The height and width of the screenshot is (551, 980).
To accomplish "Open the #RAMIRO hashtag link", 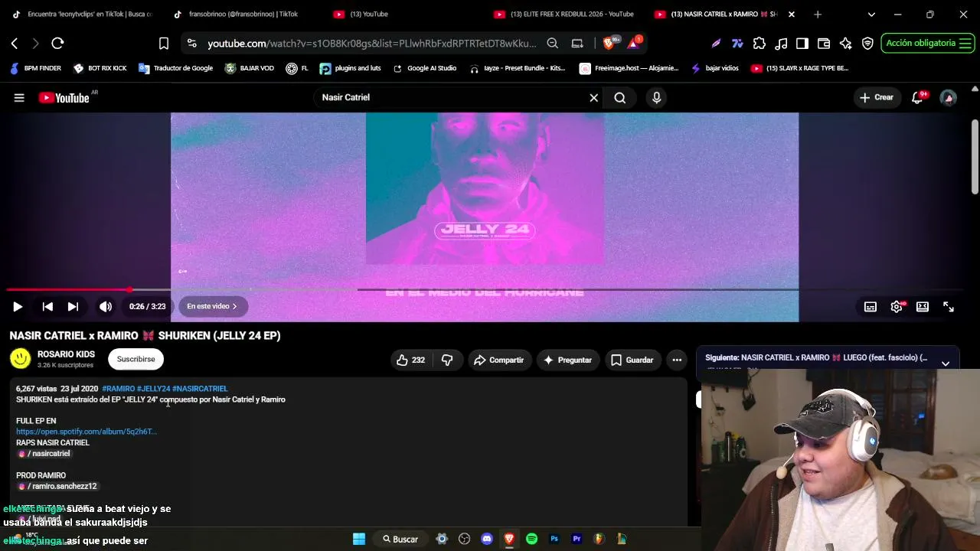I will point(118,389).
